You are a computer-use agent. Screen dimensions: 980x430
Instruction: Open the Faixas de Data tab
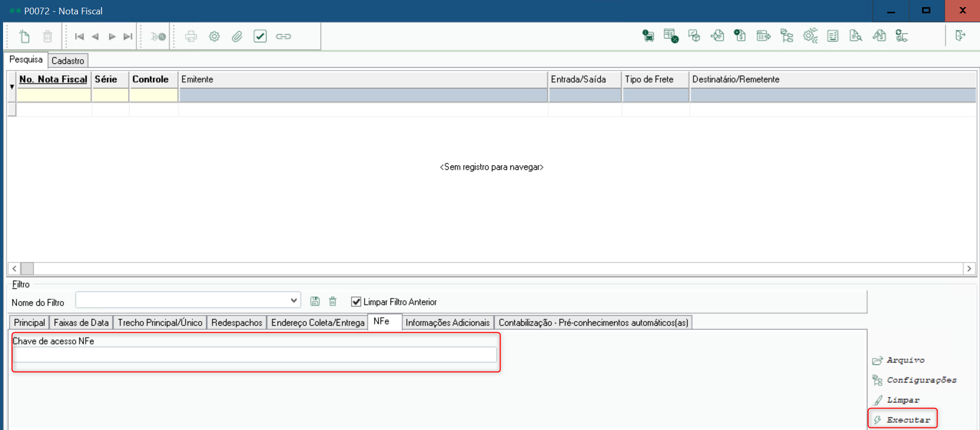point(81,322)
